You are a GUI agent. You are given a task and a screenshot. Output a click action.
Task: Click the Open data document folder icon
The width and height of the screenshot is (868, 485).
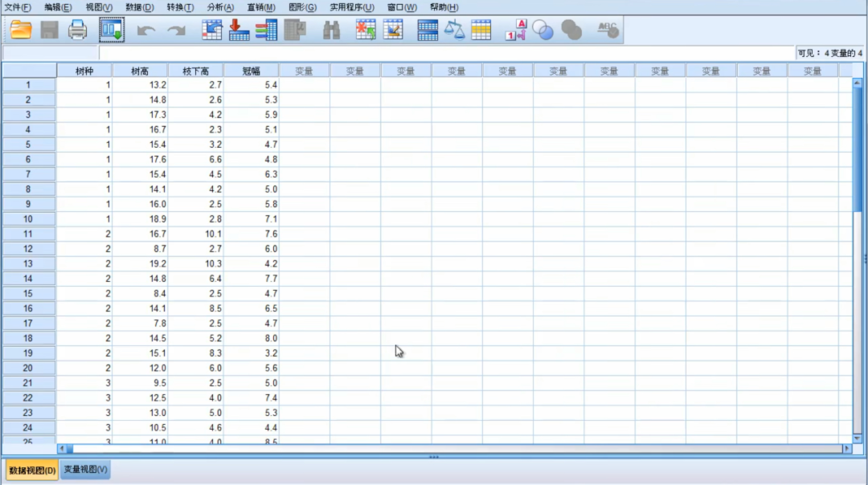pyautogui.click(x=21, y=31)
